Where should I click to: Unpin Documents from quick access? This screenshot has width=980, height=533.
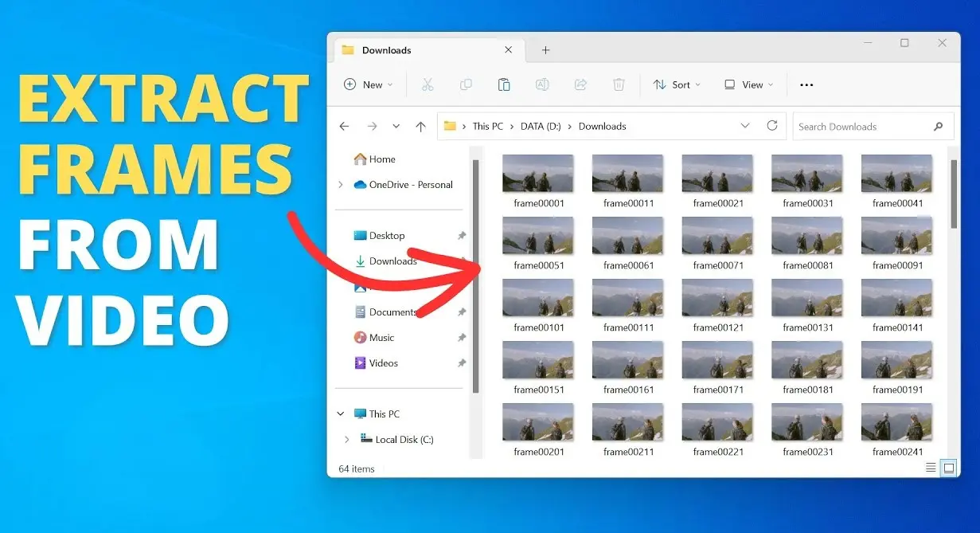pyautogui.click(x=461, y=312)
